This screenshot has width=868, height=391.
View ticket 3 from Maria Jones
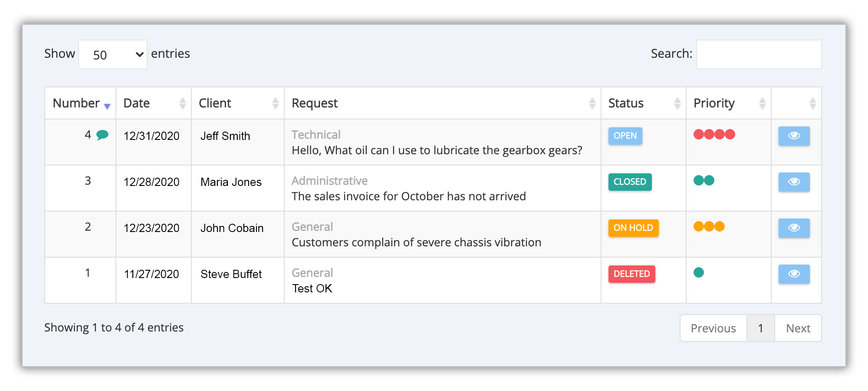794,182
